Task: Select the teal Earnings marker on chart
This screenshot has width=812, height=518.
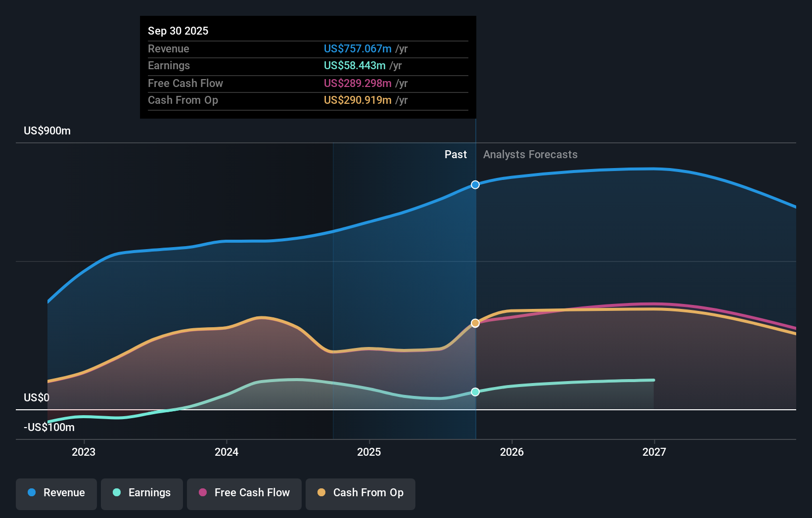Action: click(x=475, y=392)
